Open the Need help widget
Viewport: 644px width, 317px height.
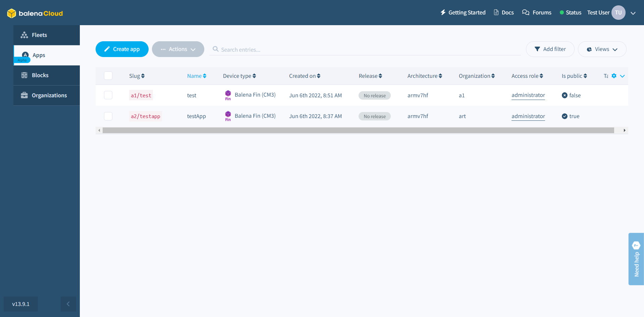pos(636,259)
